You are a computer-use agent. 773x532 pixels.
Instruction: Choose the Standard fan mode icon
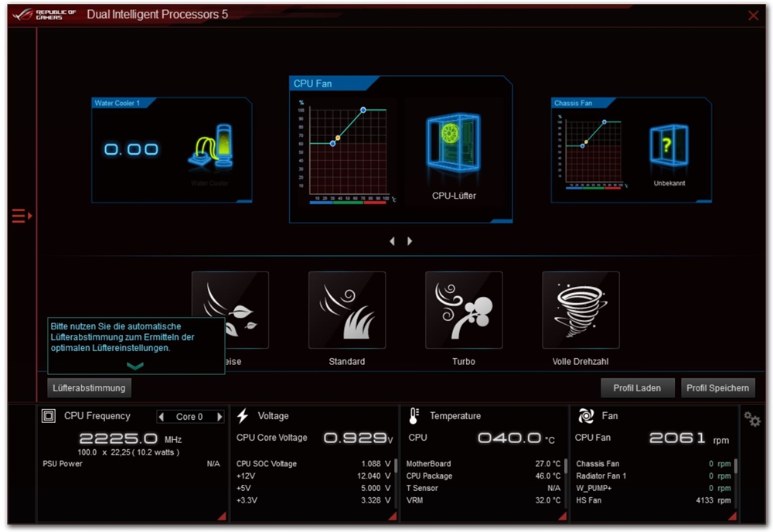coord(347,310)
